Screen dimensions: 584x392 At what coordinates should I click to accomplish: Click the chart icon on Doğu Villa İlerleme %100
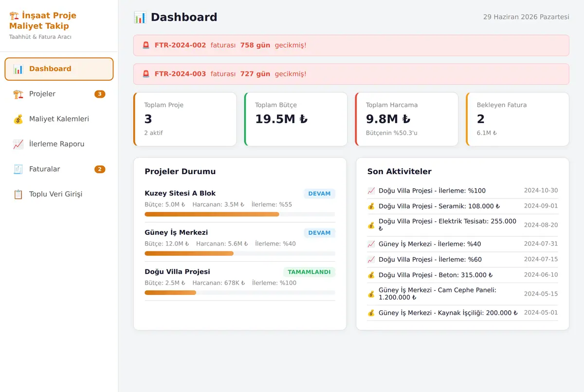(x=371, y=191)
